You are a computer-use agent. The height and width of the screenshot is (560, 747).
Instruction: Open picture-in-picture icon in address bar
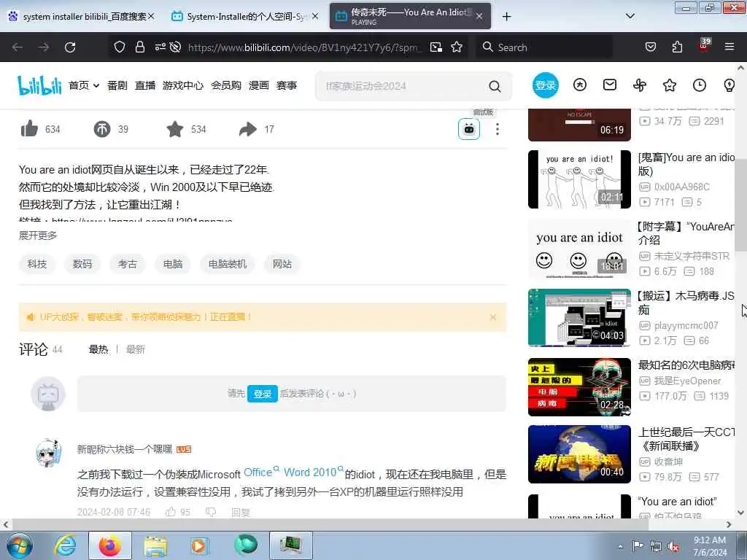pyautogui.click(x=436, y=47)
